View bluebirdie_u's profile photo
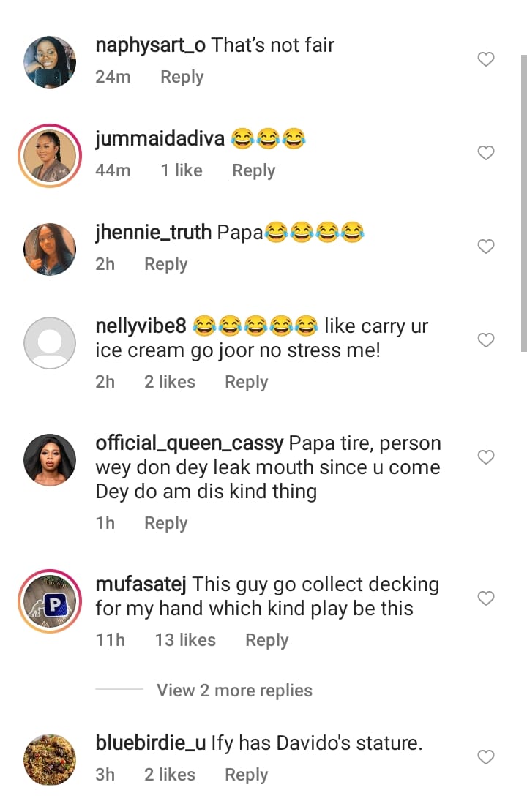Screen dimensions: 527x812 [50, 759]
